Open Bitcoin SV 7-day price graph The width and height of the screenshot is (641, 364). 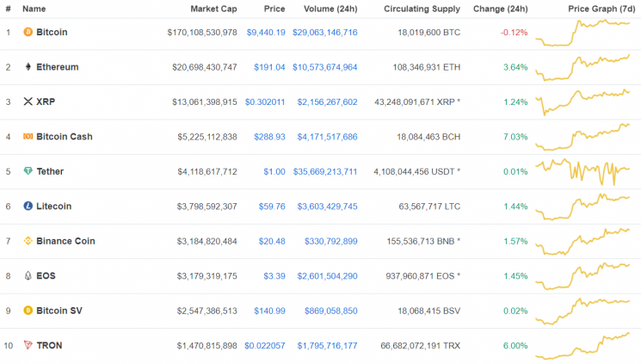(x=582, y=312)
